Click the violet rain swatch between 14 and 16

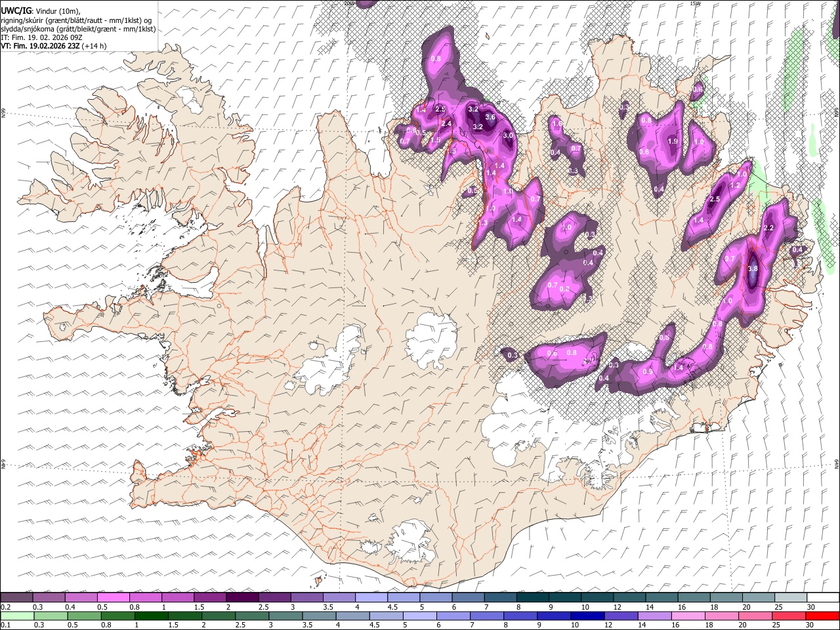coord(655,616)
